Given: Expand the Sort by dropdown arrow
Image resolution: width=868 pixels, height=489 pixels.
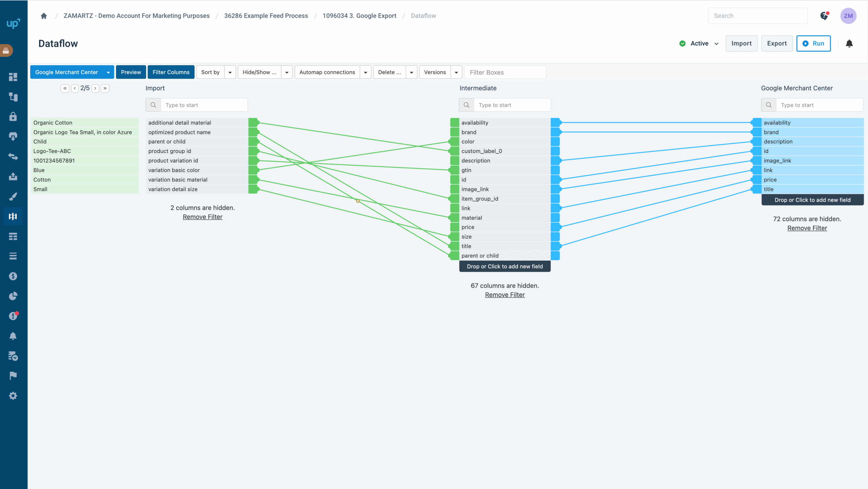Looking at the screenshot, I should click(230, 72).
